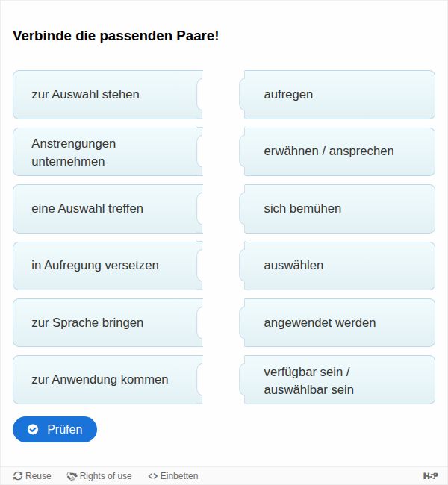Open the Reuse option
The height and width of the screenshot is (485, 448).
tap(32, 476)
